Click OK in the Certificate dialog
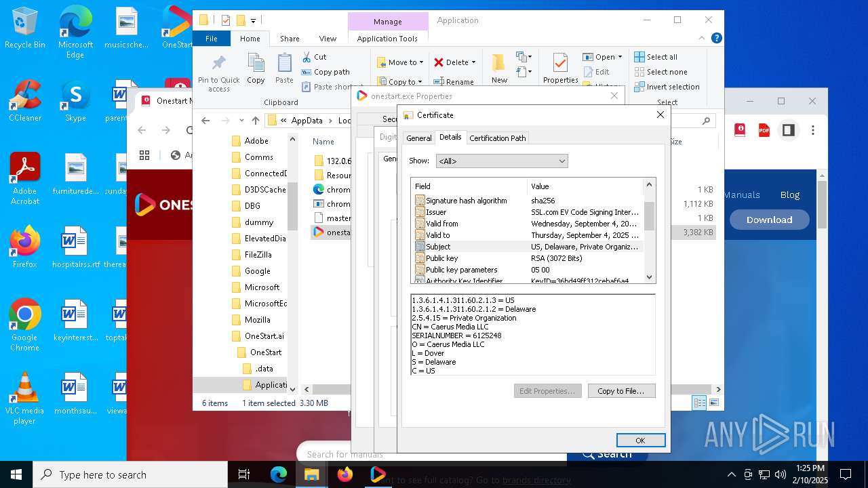868x488 pixels. tap(640, 440)
